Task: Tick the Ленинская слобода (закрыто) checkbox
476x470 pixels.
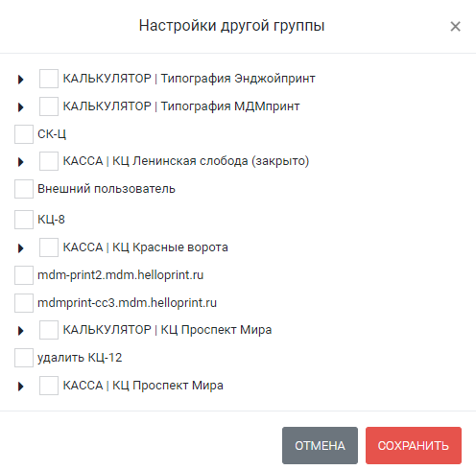Action: click(49, 161)
